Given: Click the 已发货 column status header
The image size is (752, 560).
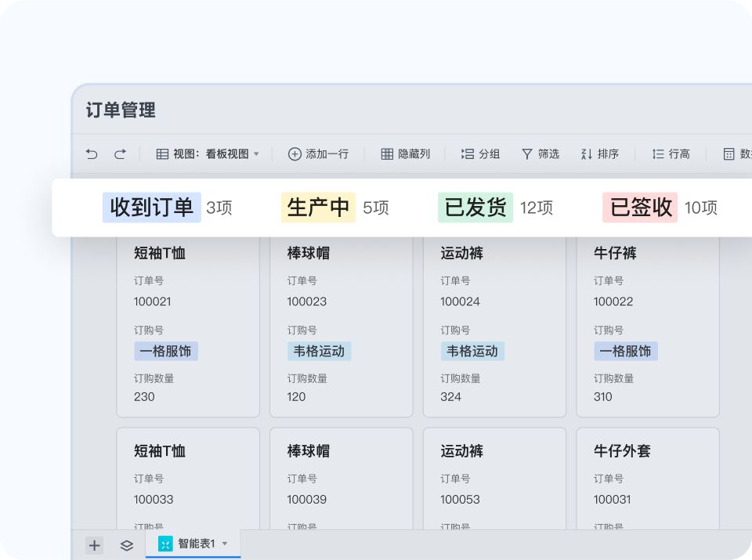Looking at the screenshot, I should [x=475, y=207].
